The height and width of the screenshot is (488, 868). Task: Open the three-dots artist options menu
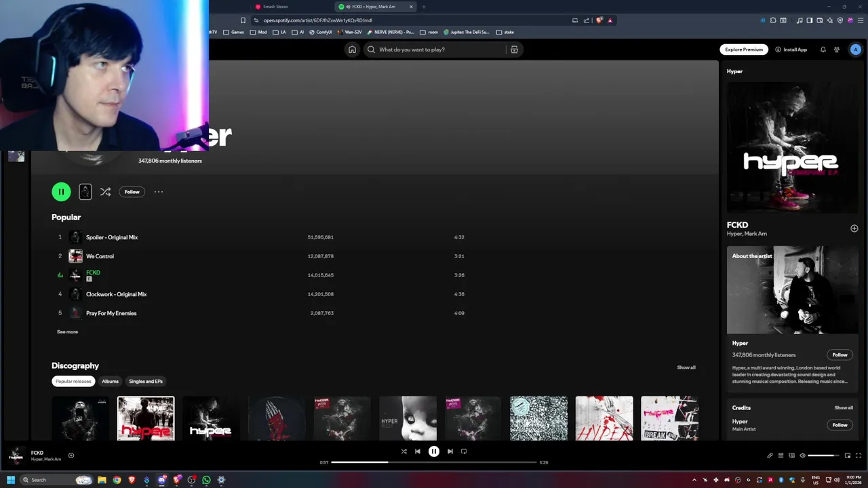coord(159,192)
